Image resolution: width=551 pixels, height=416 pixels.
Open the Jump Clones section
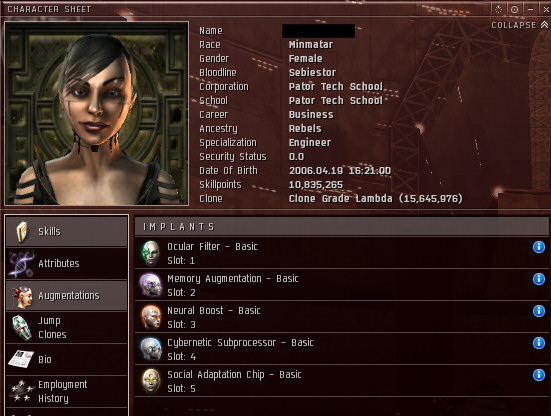67,327
